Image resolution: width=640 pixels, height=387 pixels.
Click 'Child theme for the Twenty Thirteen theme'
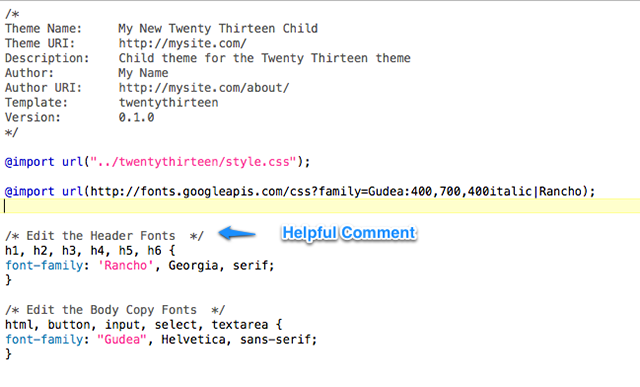tap(264, 58)
